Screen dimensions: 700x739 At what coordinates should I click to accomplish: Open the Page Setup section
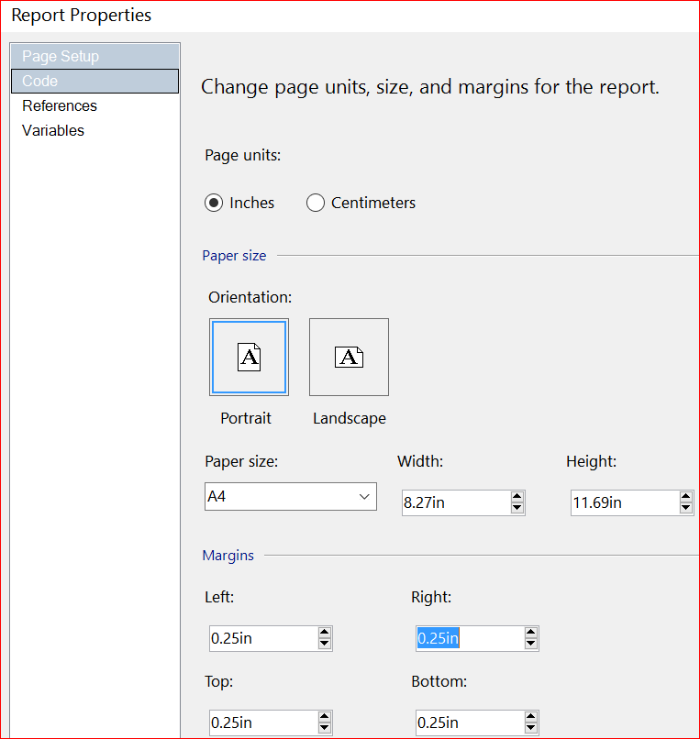pos(61,56)
